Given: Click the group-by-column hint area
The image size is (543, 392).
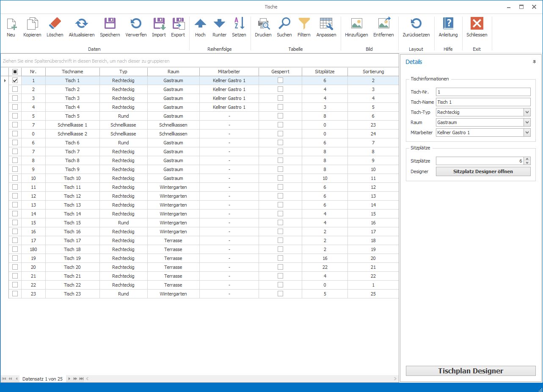Looking at the screenshot, I should [x=199, y=61].
